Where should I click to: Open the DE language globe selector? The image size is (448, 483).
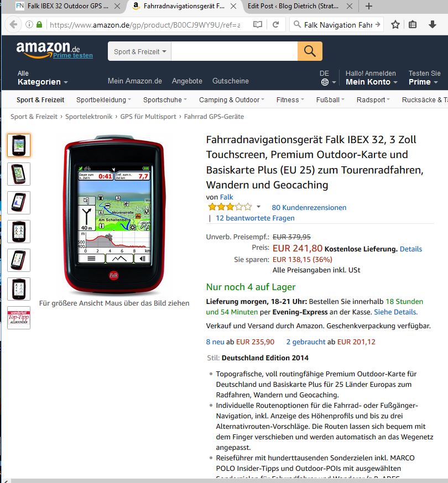(x=328, y=78)
